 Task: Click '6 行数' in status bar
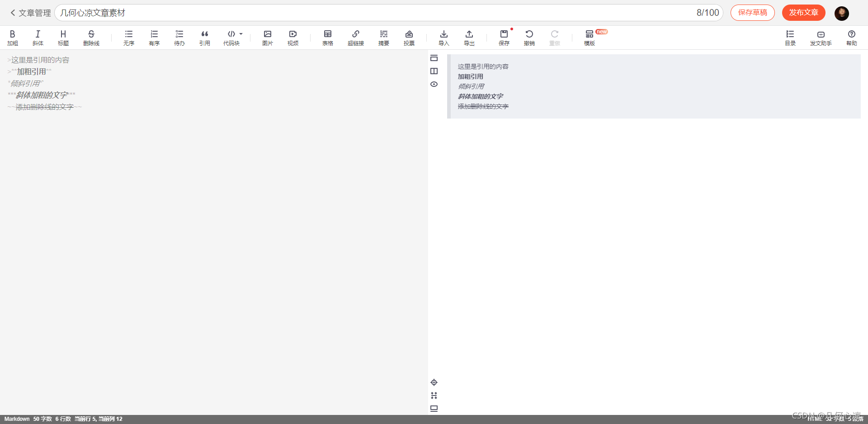pyautogui.click(x=63, y=419)
